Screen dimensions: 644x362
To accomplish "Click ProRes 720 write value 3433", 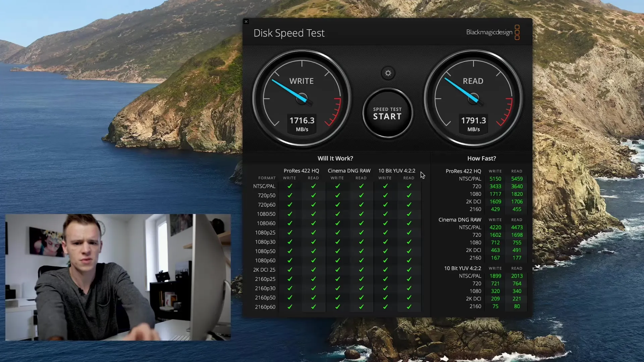I will 495,186.
